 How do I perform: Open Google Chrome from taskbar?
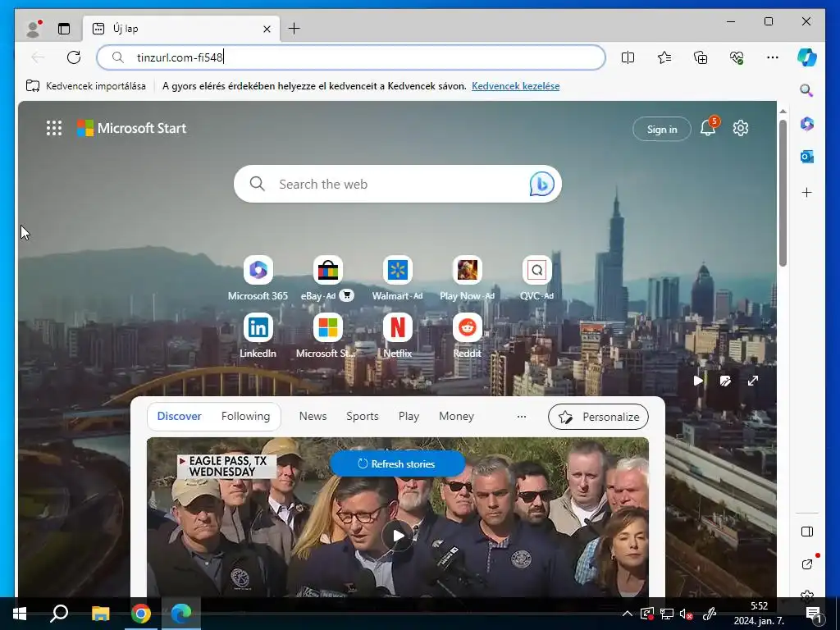click(x=141, y=614)
